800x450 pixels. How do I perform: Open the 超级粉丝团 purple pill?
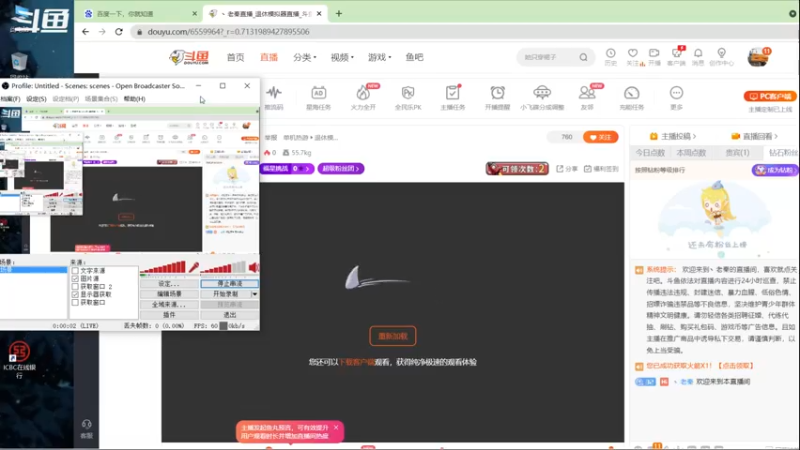point(341,168)
